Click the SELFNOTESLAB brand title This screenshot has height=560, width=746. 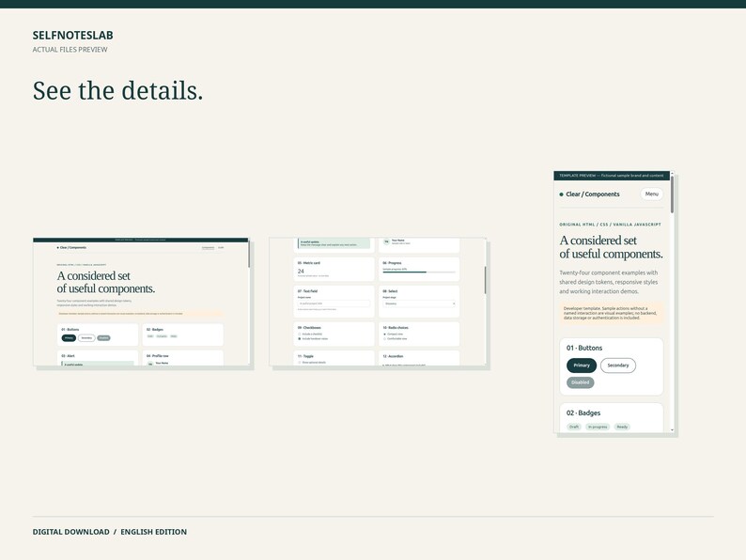(x=72, y=35)
